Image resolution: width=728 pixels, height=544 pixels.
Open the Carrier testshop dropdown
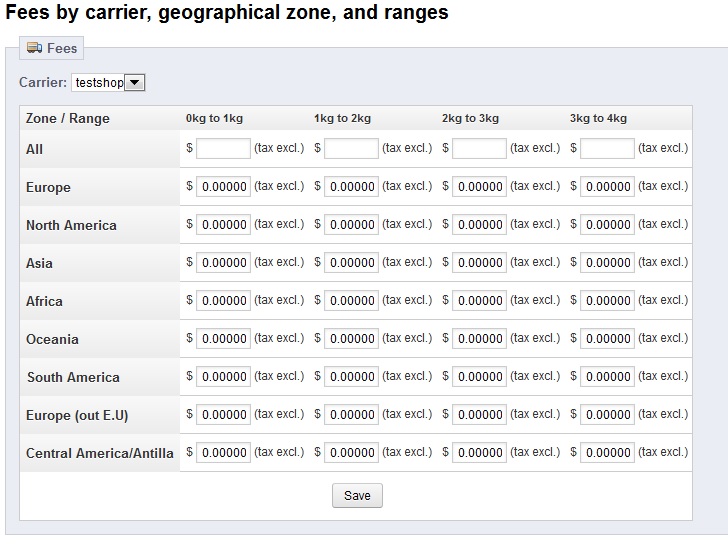click(x=108, y=83)
